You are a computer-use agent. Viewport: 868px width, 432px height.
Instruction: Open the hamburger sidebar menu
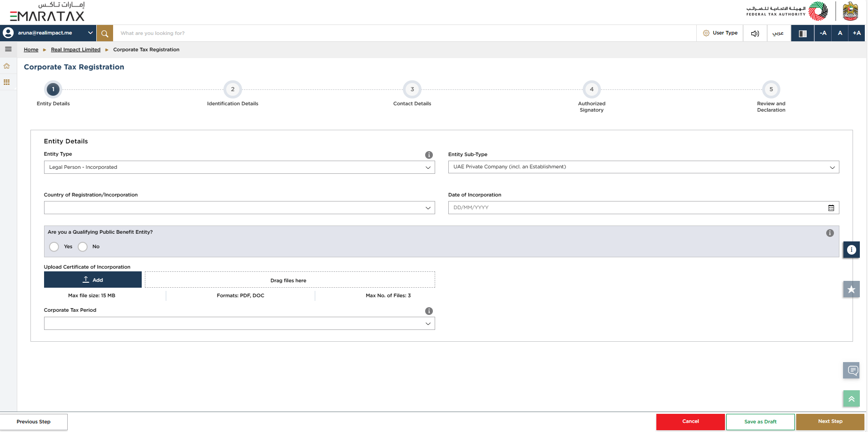click(8, 49)
